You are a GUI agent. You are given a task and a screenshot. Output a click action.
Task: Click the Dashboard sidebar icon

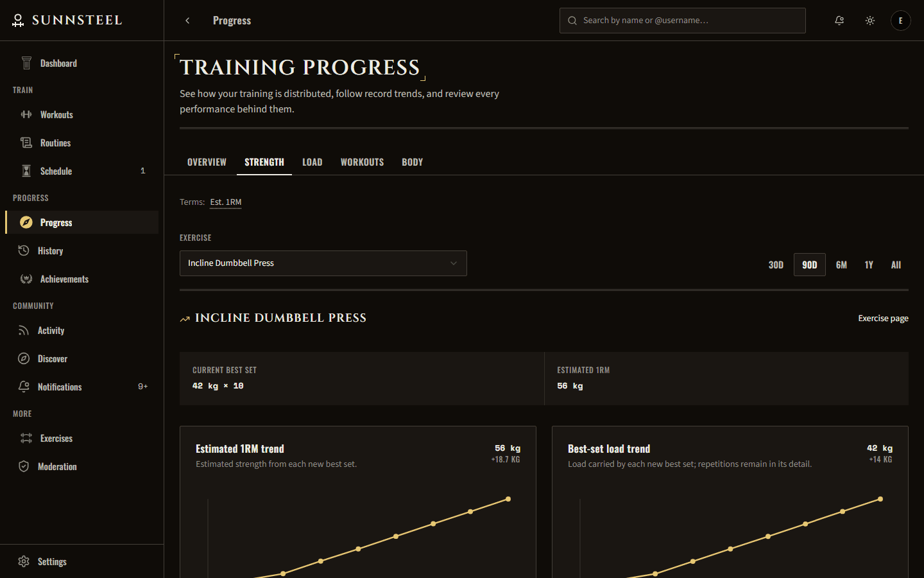point(26,63)
